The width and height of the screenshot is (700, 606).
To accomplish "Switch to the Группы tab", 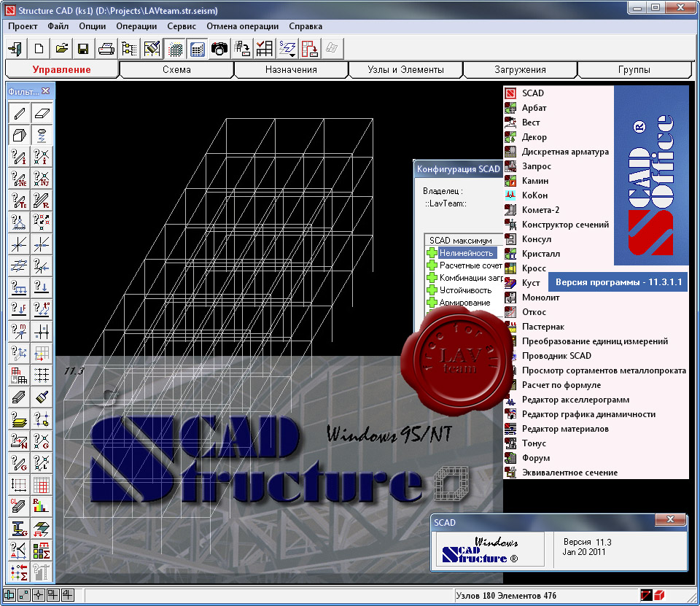I will (x=634, y=70).
